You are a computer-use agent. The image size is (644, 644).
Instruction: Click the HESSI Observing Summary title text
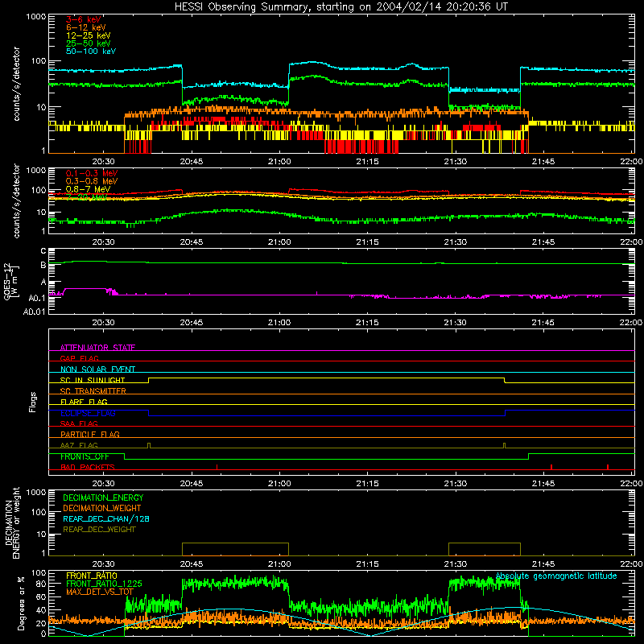(341, 7)
